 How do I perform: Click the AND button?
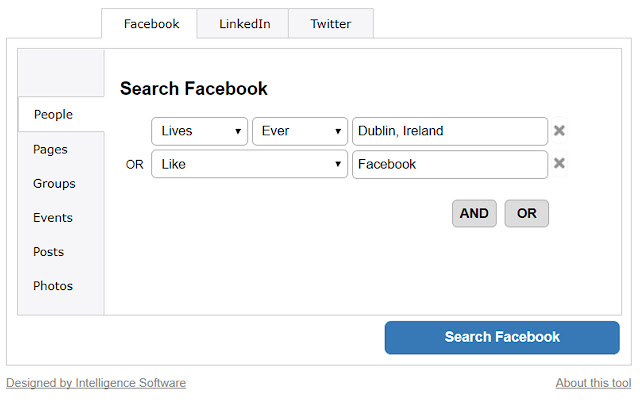point(474,213)
